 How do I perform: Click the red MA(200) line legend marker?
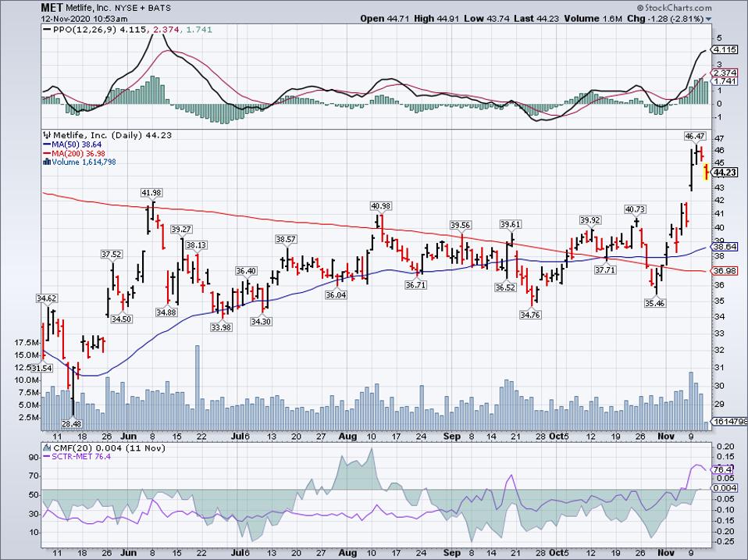point(46,154)
